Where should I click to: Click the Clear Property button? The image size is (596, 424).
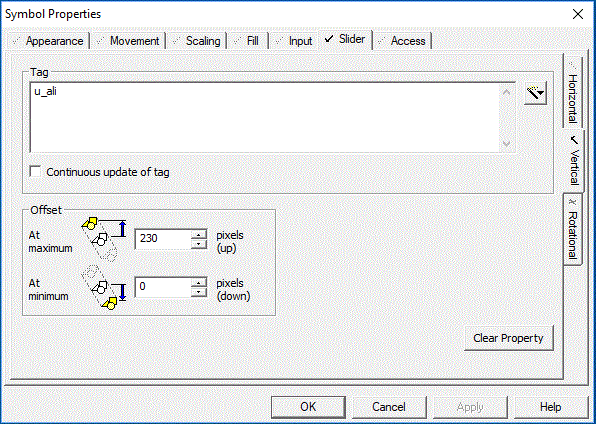point(509,338)
